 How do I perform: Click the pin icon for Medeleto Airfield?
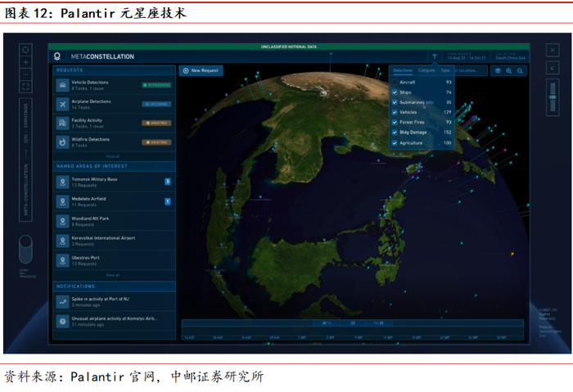tap(62, 201)
